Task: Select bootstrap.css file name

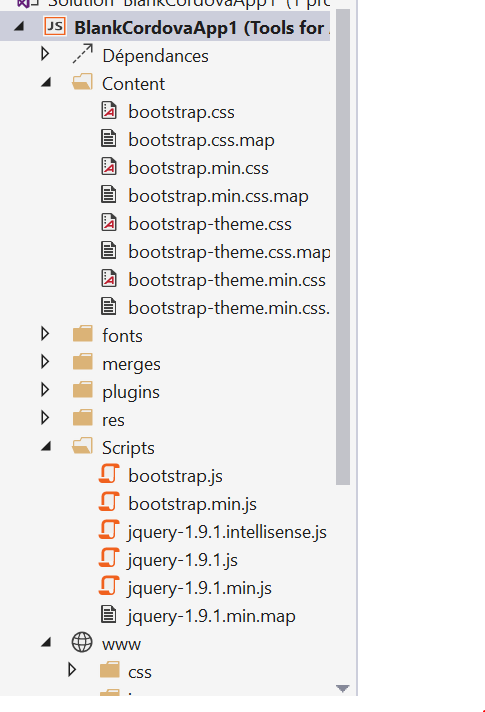Action: pyautogui.click(x=181, y=112)
